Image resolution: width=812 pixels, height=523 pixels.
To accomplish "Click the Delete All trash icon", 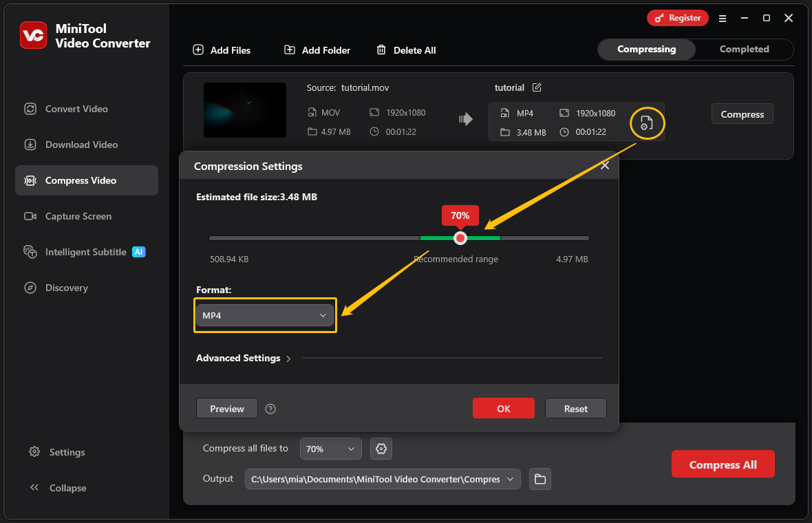I will point(381,50).
